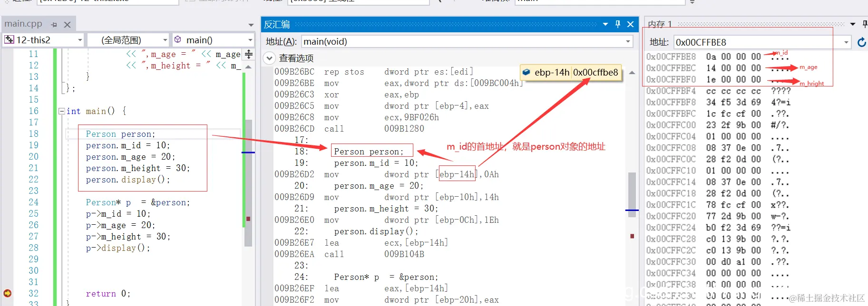
Task: Click the disassembly scroll-up arrow
Action: click(632, 73)
